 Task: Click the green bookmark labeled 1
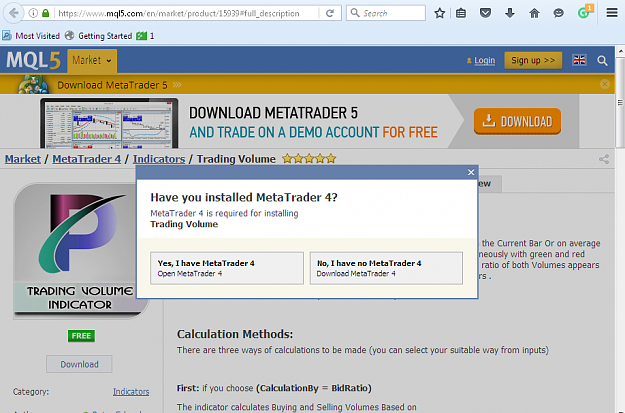coord(145,36)
